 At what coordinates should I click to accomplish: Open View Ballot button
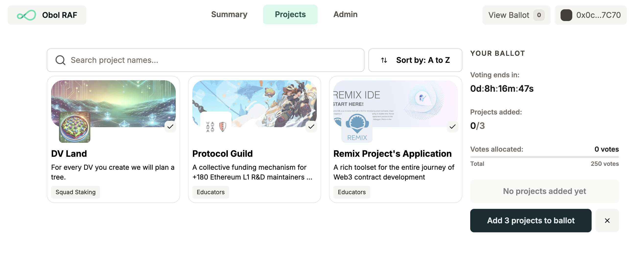(516, 15)
